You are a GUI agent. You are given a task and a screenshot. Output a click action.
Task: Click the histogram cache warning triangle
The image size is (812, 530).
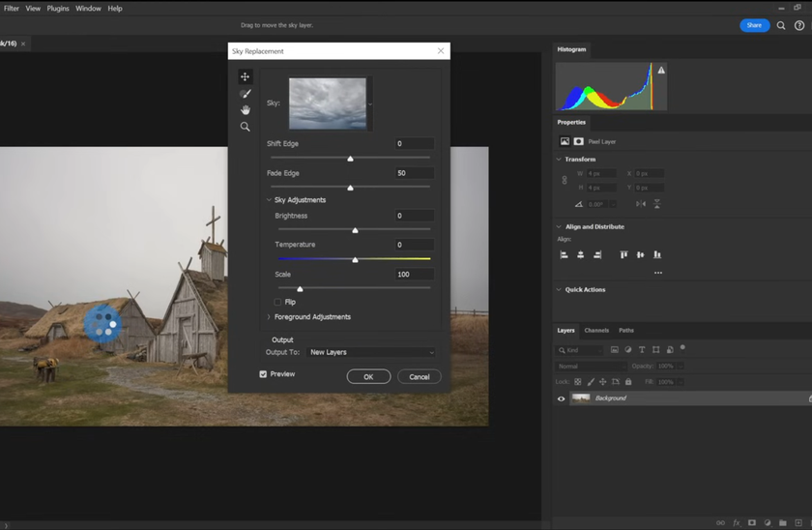[x=661, y=70]
